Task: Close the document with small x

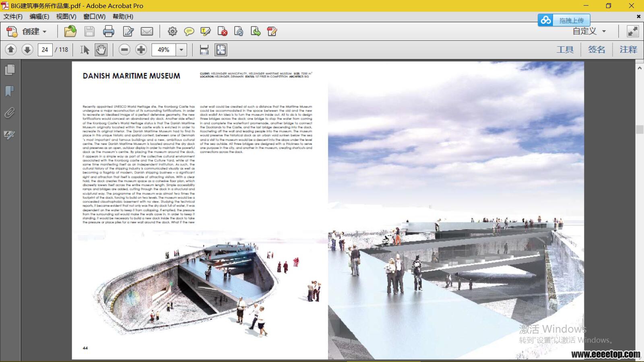Action: point(638,16)
